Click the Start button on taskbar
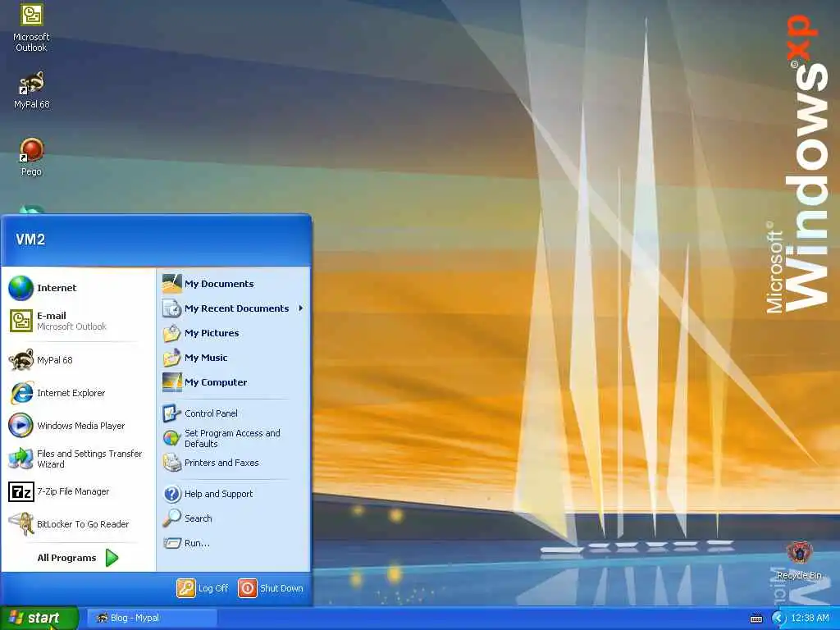This screenshot has width=840, height=630. point(39,618)
